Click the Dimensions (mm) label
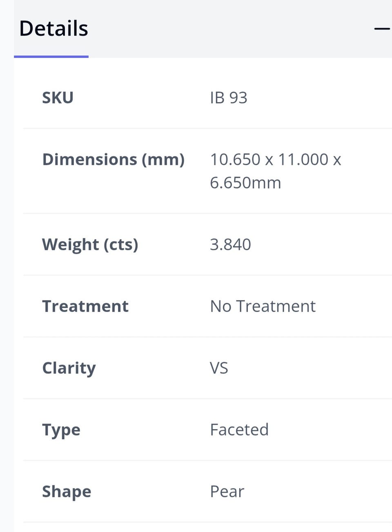392x532 pixels. pyautogui.click(x=113, y=160)
